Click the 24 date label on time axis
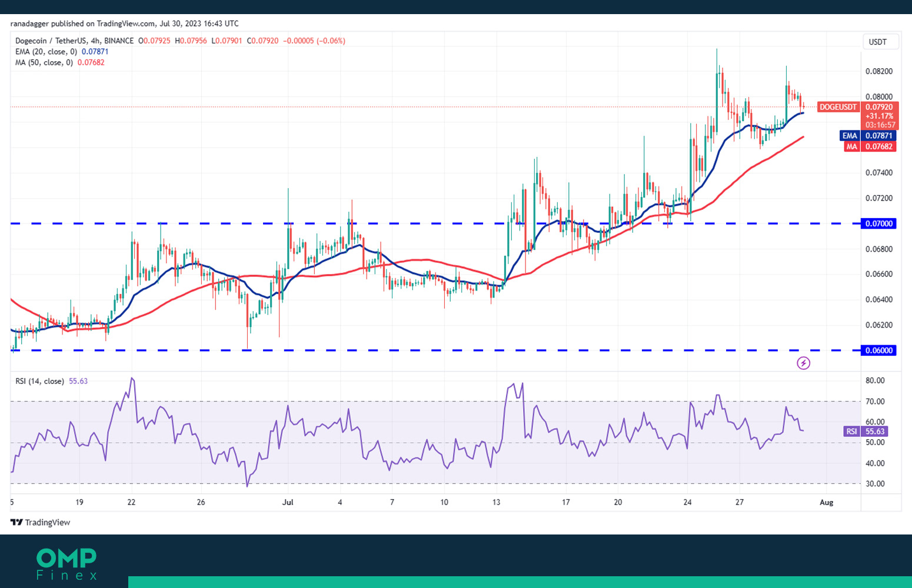Image resolution: width=912 pixels, height=588 pixels. click(687, 502)
